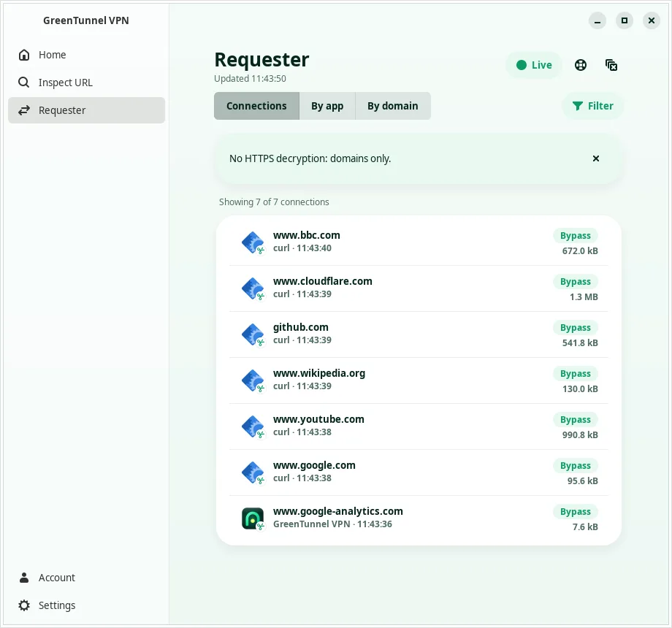Click Bypass badge on www.youtube.com row

(575, 420)
